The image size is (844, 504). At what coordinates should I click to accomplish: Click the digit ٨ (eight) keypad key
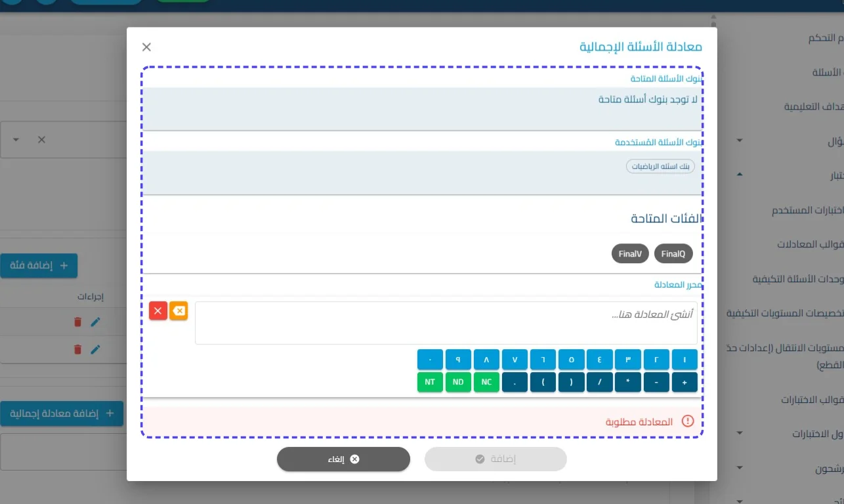click(486, 359)
